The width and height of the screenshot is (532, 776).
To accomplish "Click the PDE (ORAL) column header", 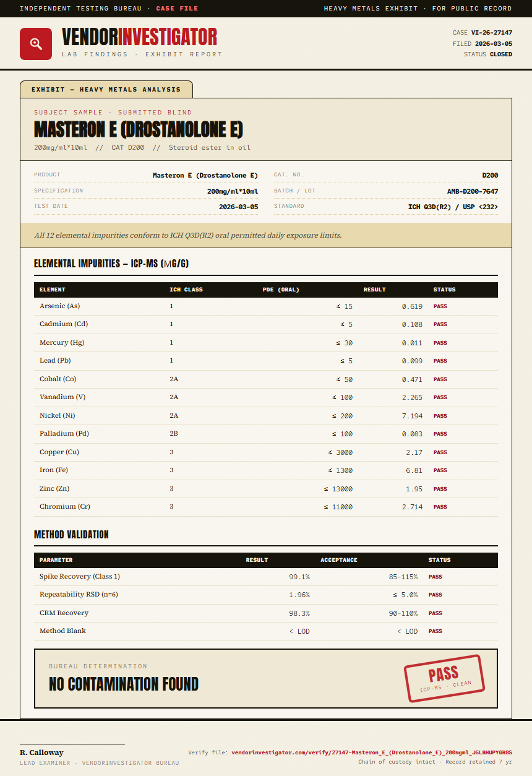I will click(x=281, y=290).
